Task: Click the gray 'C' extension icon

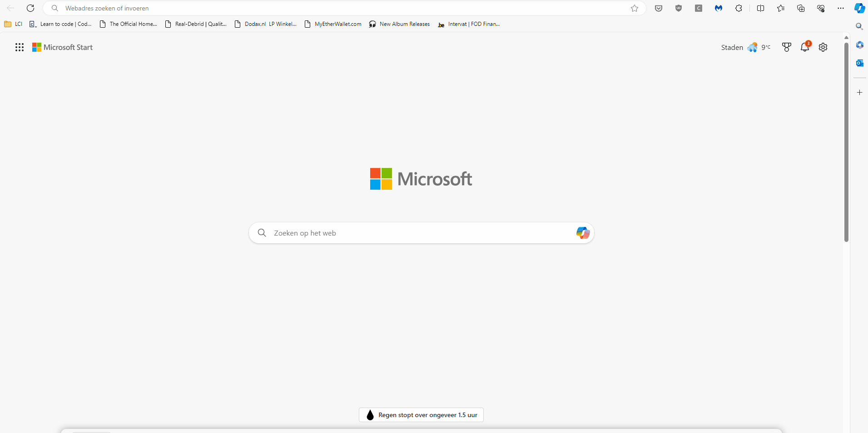Action: [699, 8]
